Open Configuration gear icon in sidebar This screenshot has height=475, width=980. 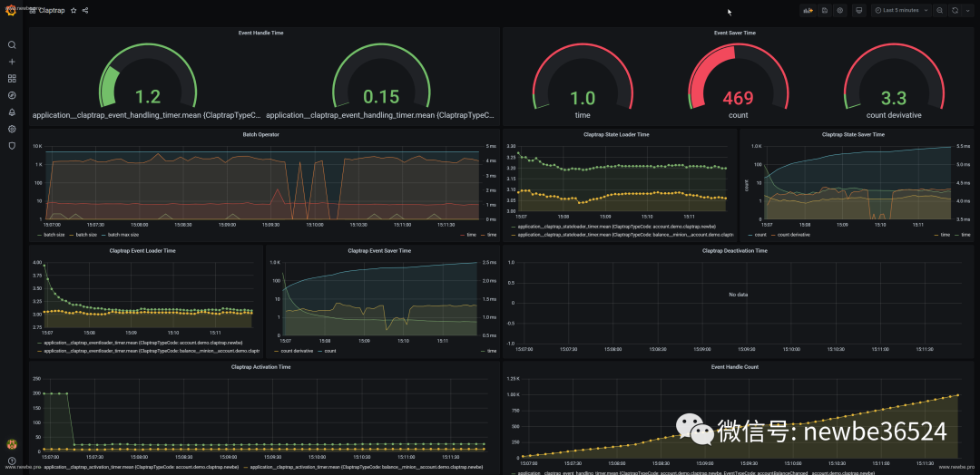(x=12, y=130)
